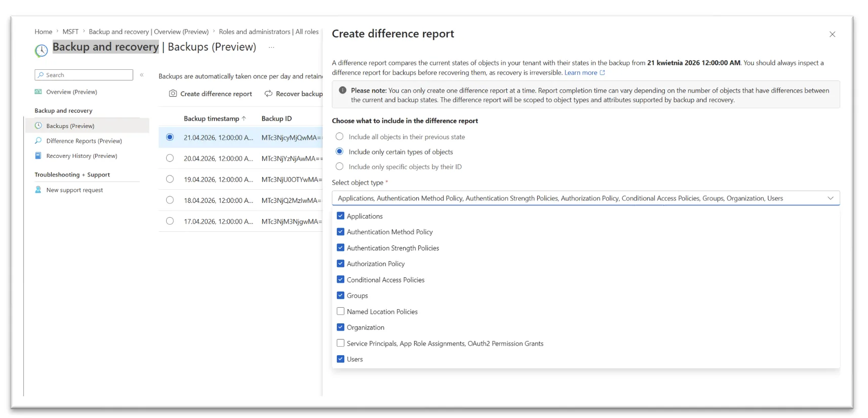This screenshot has height=418, width=868.
Task: Click the Recover backup icon
Action: click(268, 94)
